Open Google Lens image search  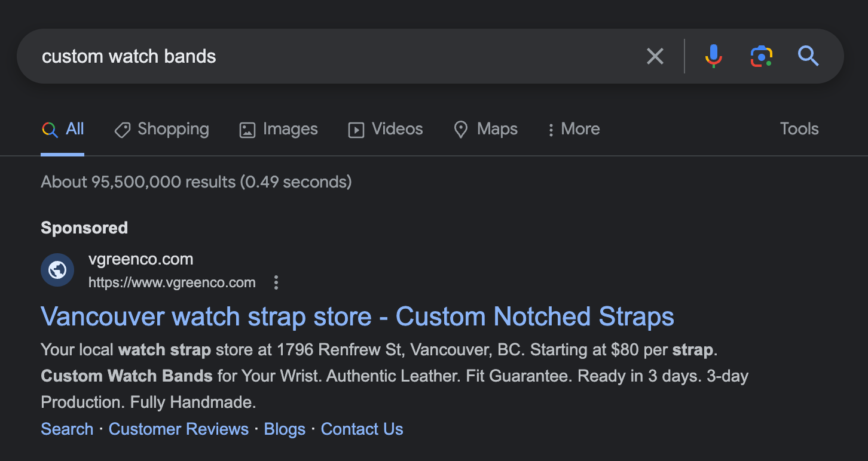coord(761,57)
